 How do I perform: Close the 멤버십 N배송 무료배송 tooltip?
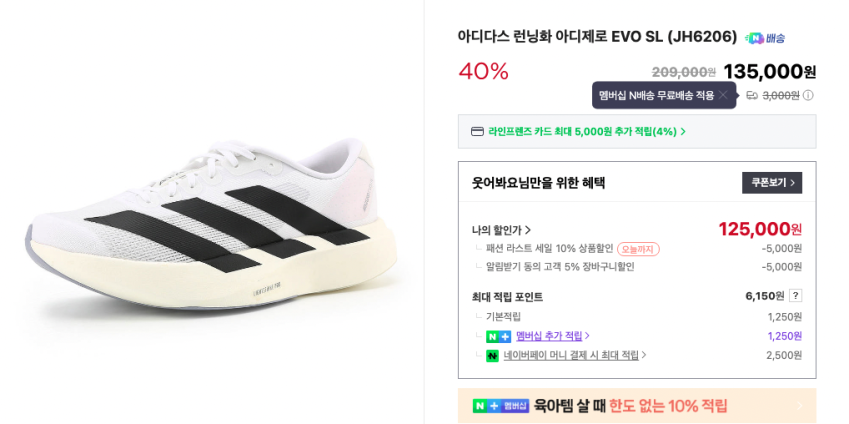click(723, 95)
